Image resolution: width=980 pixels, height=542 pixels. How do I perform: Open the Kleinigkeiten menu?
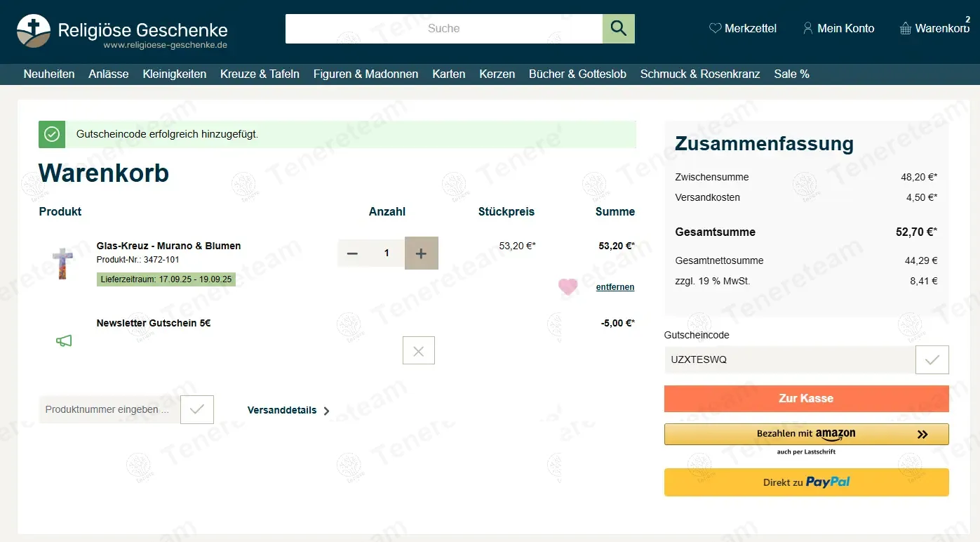175,74
